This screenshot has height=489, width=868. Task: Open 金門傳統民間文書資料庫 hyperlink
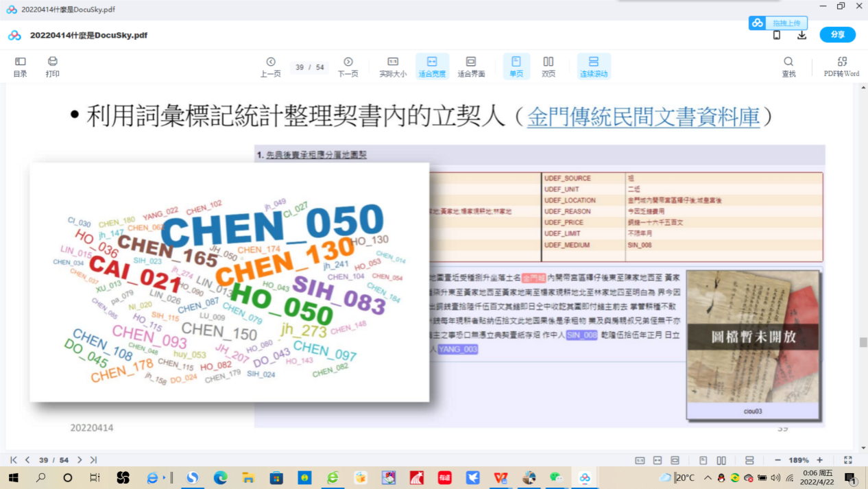(643, 117)
